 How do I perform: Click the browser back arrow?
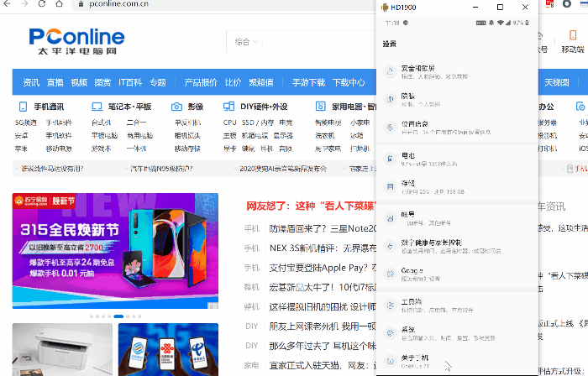click(x=7, y=3)
